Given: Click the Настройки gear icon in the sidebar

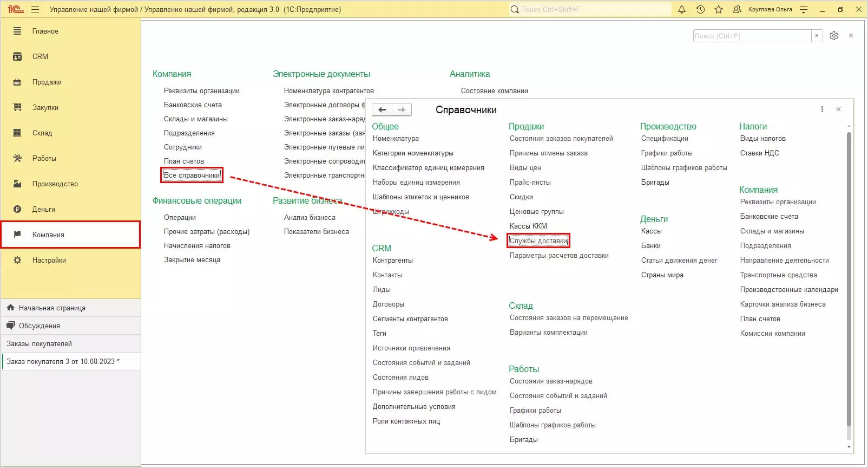Looking at the screenshot, I should tap(17, 260).
